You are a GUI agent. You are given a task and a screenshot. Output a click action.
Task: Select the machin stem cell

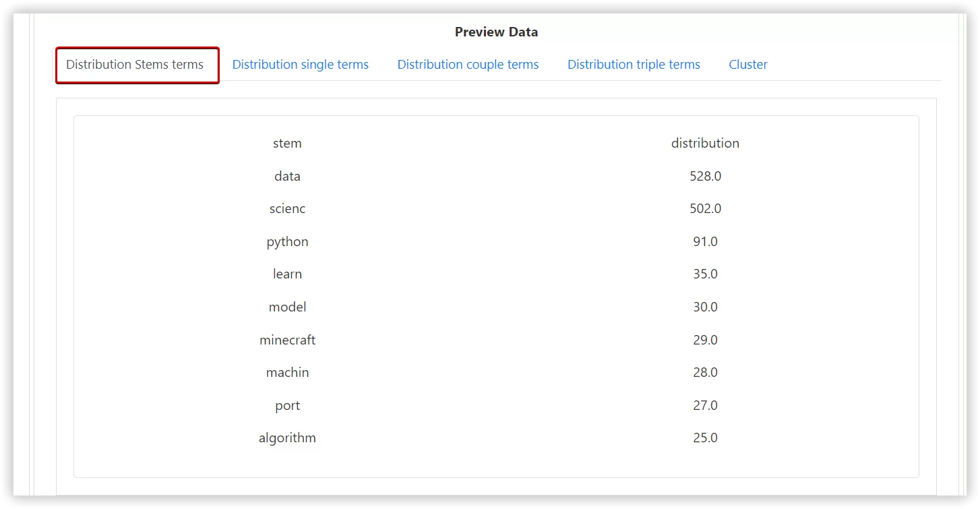click(287, 372)
